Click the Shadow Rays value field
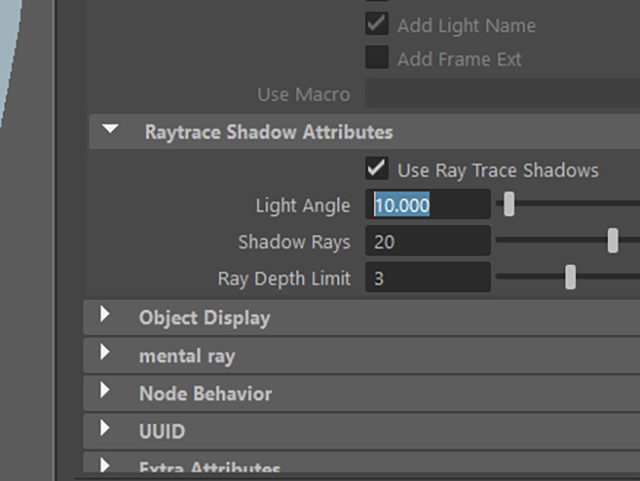This screenshot has width=640, height=481. [428, 241]
